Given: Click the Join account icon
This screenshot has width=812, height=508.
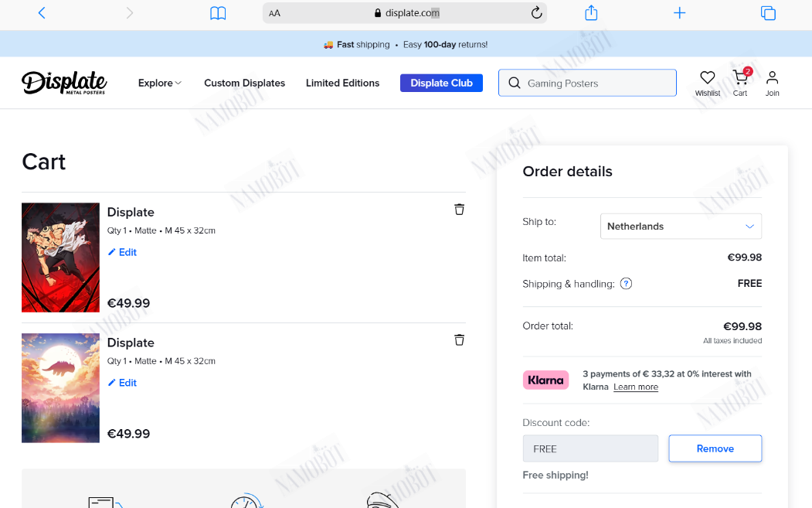Looking at the screenshot, I should (x=772, y=84).
